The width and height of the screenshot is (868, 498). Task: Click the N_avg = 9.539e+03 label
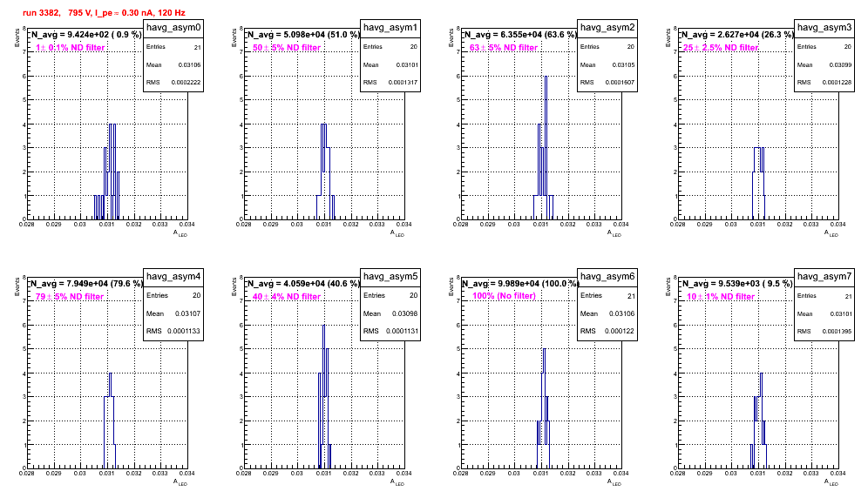(737, 284)
